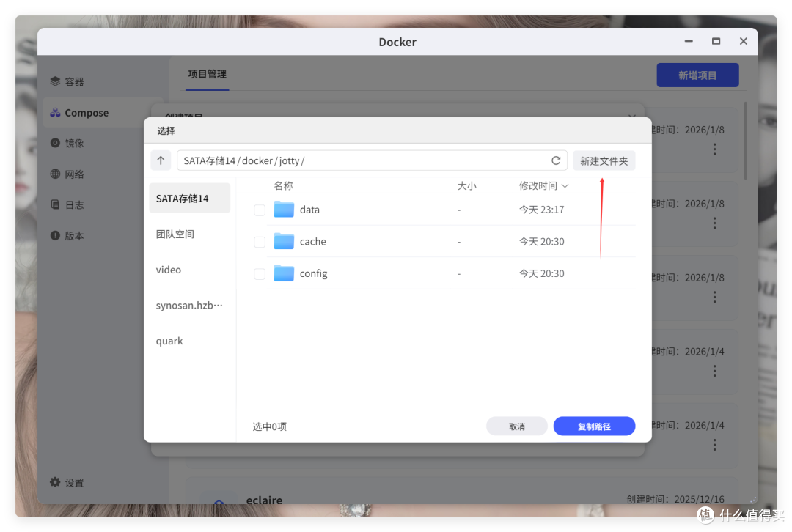Click 取消 button
Screen dimensions: 792x532
(x=517, y=426)
